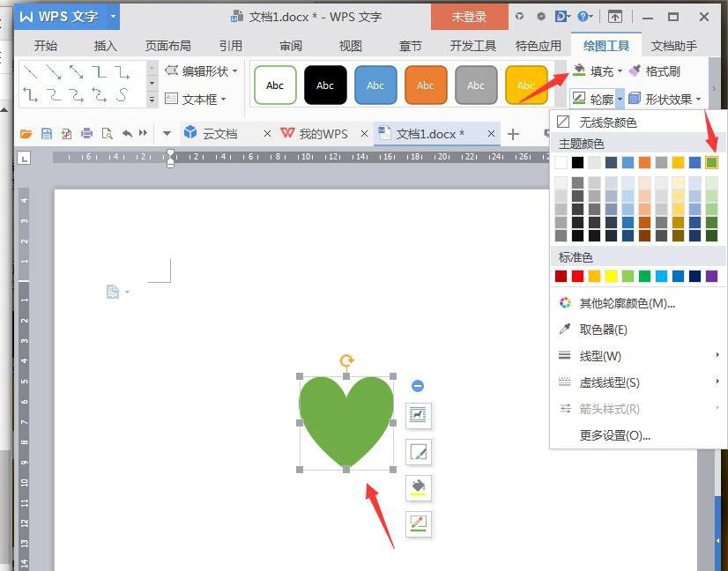Click the blue minus button near heart

[x=418, y=386]
